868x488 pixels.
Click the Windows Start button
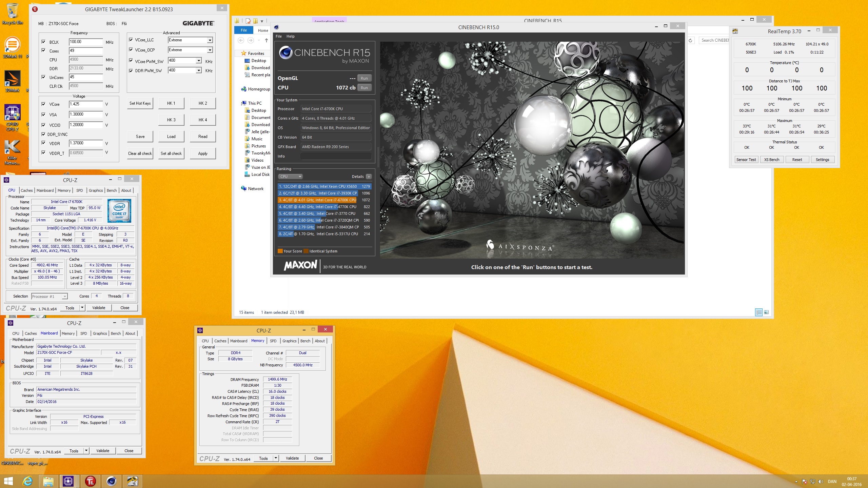point(8,481)
